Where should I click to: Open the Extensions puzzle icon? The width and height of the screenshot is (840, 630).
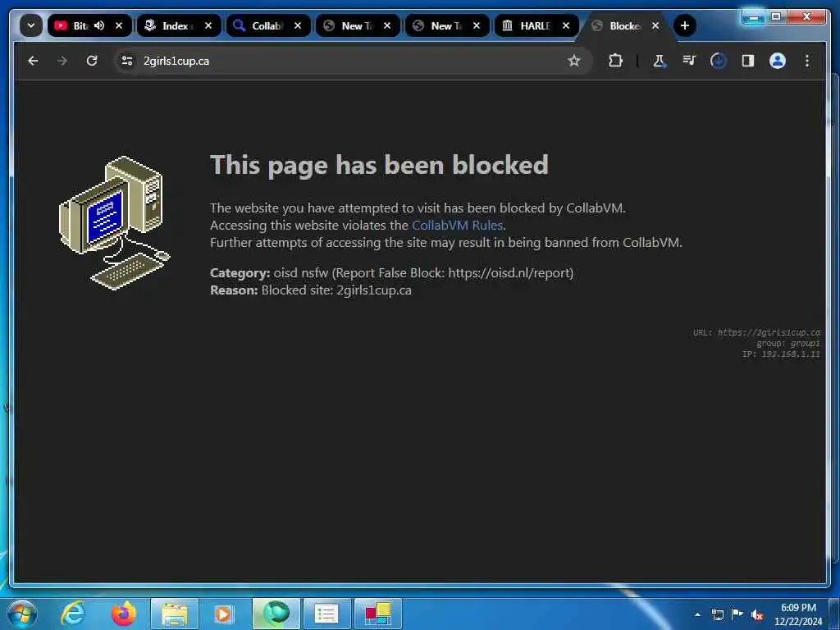[615, 61]
